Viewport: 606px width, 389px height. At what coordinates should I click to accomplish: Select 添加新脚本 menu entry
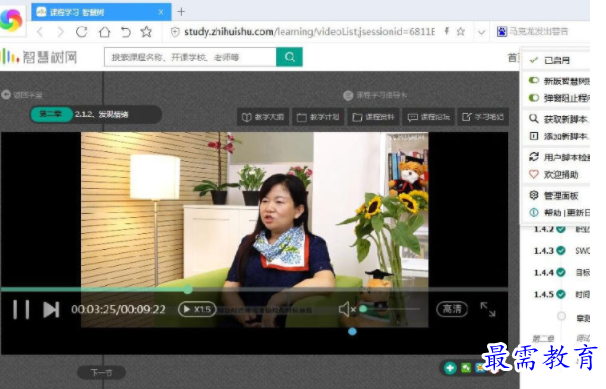(x=559, y=136)
